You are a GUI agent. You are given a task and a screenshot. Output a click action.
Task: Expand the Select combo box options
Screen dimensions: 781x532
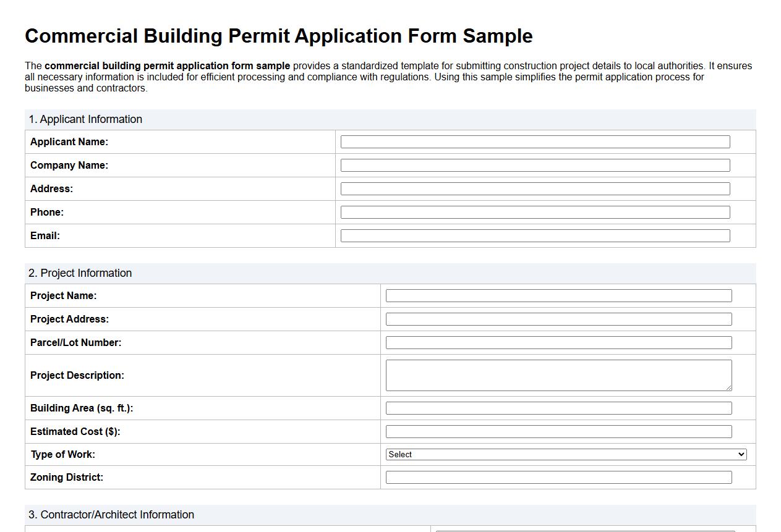pyautogui.click(x=565, y=454)
